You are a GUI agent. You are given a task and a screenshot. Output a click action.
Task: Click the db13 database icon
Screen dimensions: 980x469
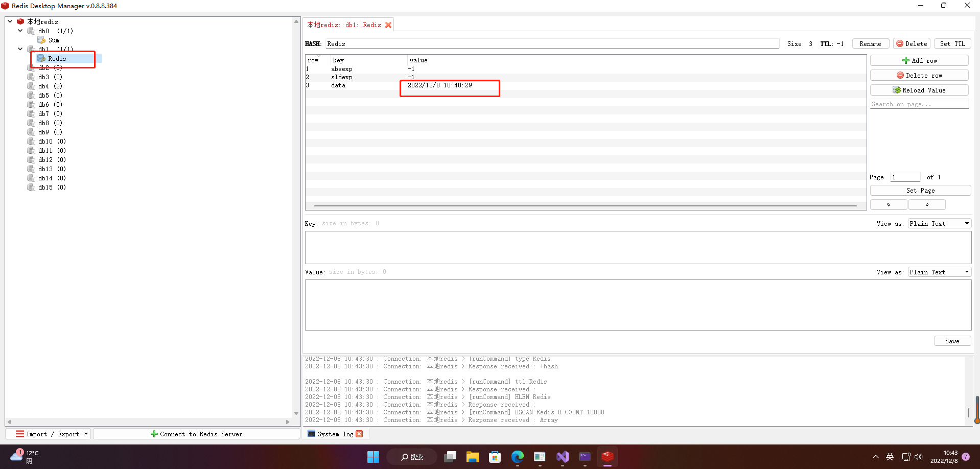click(32, 169)
